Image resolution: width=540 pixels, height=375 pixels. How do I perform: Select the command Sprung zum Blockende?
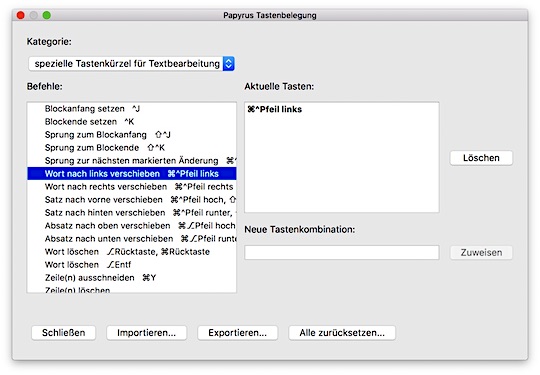pyautogui.click(x=132, y=148)
